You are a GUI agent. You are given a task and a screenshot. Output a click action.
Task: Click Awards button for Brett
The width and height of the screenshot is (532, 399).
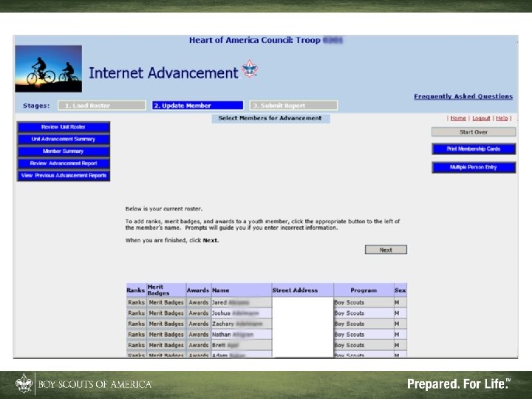(199, 345)
